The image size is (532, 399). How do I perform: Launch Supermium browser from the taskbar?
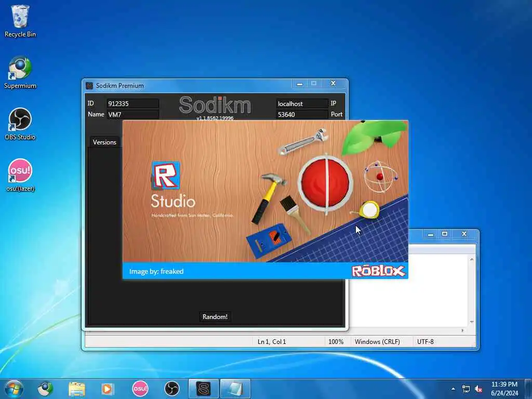[45, 389]
